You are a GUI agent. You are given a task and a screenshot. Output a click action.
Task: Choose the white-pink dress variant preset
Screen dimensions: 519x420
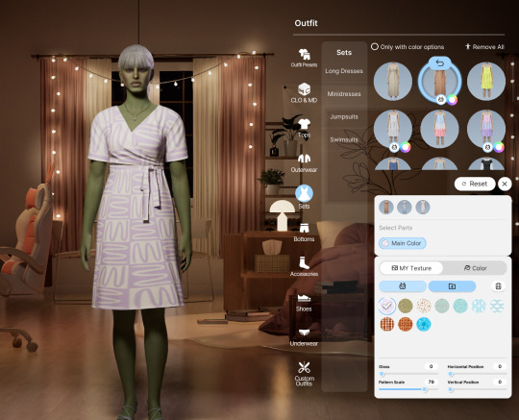(423, 208)
